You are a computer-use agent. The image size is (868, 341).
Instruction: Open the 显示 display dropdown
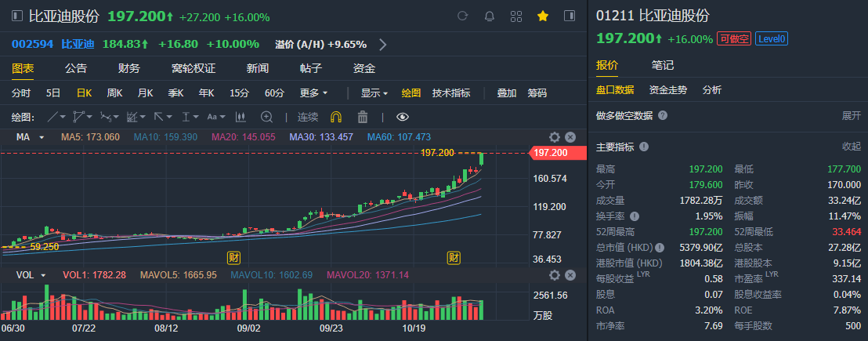click(374, 93)
